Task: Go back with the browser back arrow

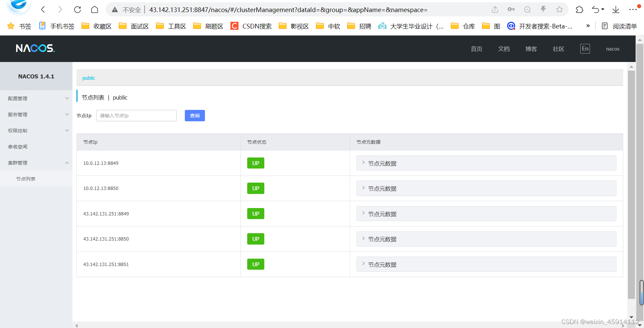Action: (x=43, y=10)
